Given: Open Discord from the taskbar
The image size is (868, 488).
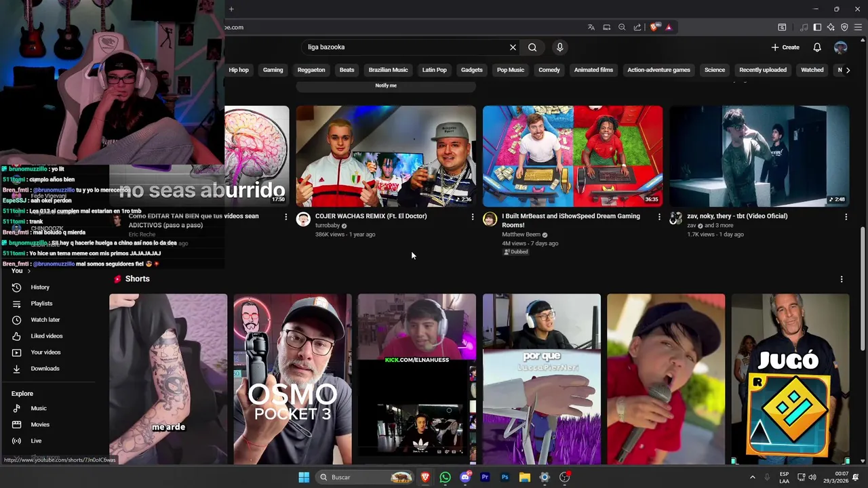Looking at the screenshot, I should coord(465,477).
